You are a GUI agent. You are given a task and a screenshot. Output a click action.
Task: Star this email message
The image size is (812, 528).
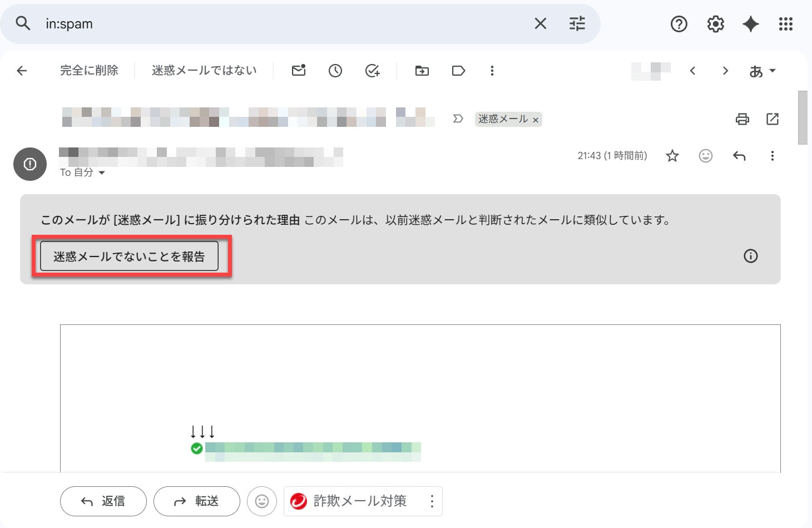point(672,156)
